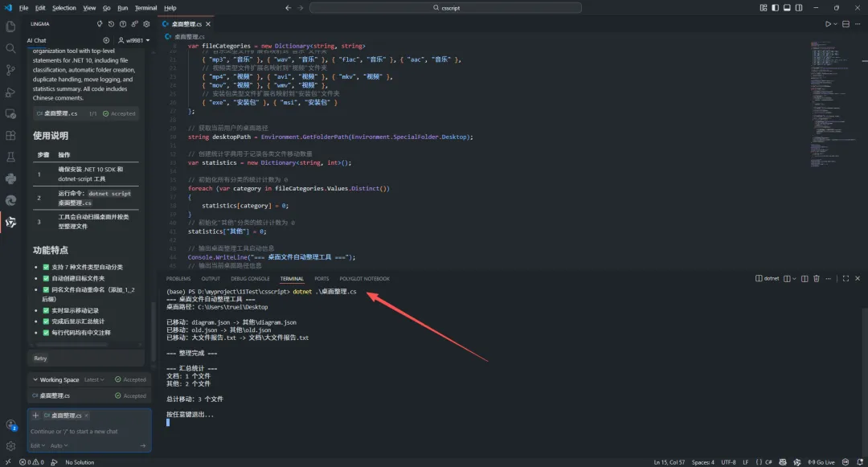Split the editor right
The width and height of the screenshot is (868, 467).
click(845, 24)
